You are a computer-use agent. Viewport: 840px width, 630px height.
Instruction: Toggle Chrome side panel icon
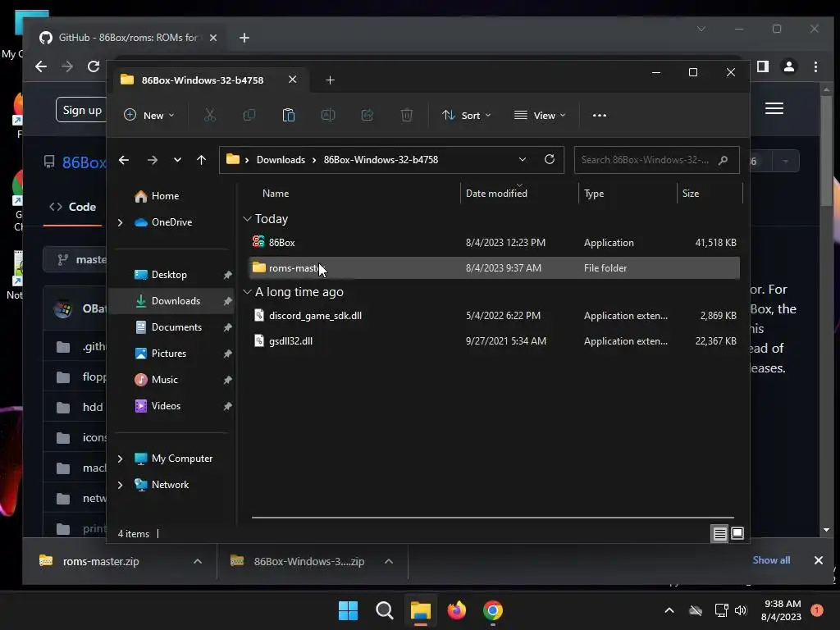tap(763, 66)
